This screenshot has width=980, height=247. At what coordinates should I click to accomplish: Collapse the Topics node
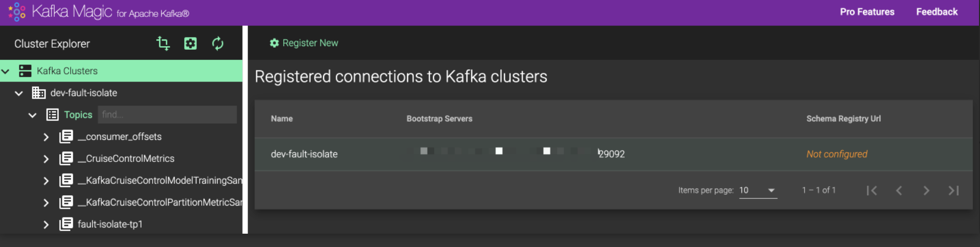pos(32,115)
